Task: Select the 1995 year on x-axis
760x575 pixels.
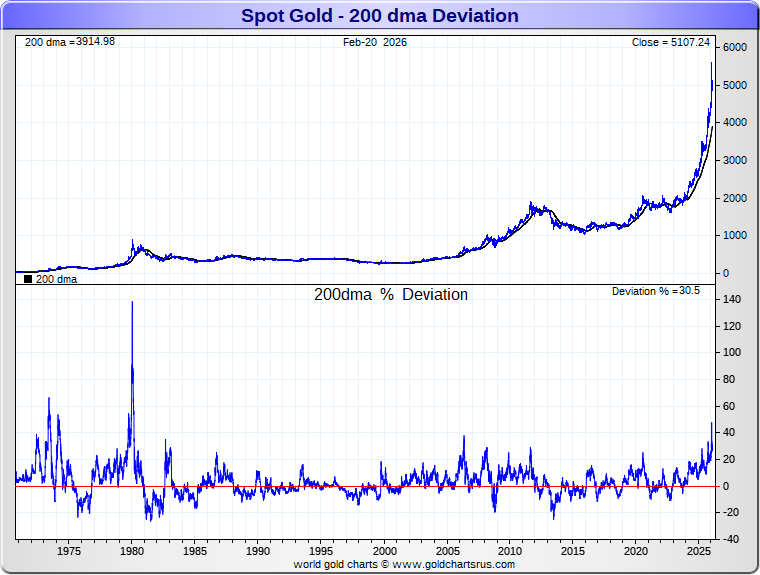Action: (x=321, y=551)
